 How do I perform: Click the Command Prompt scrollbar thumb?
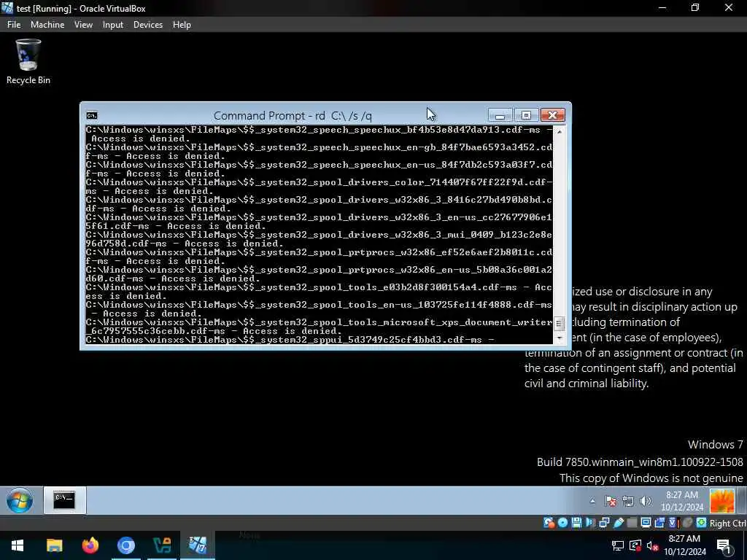pyautogui.click(x=560, y=324)
